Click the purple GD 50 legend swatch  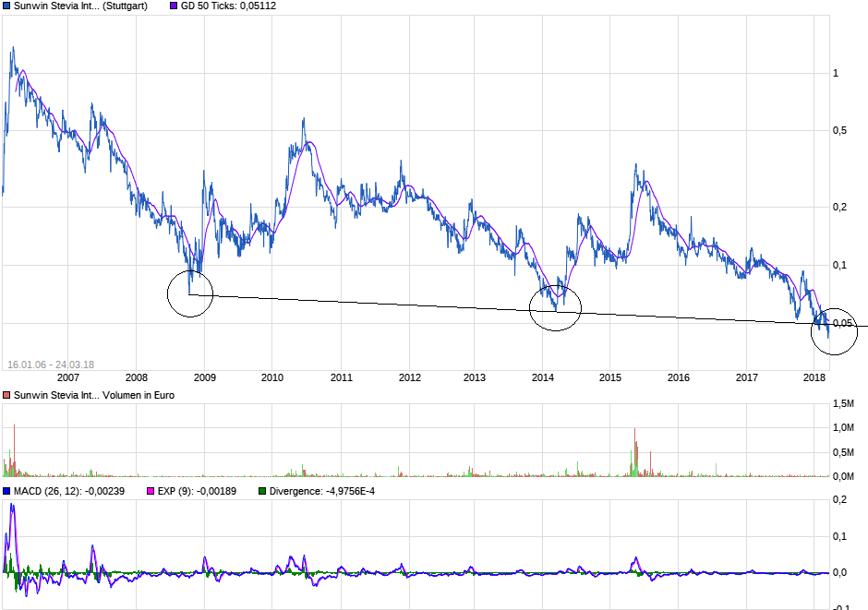174,6
